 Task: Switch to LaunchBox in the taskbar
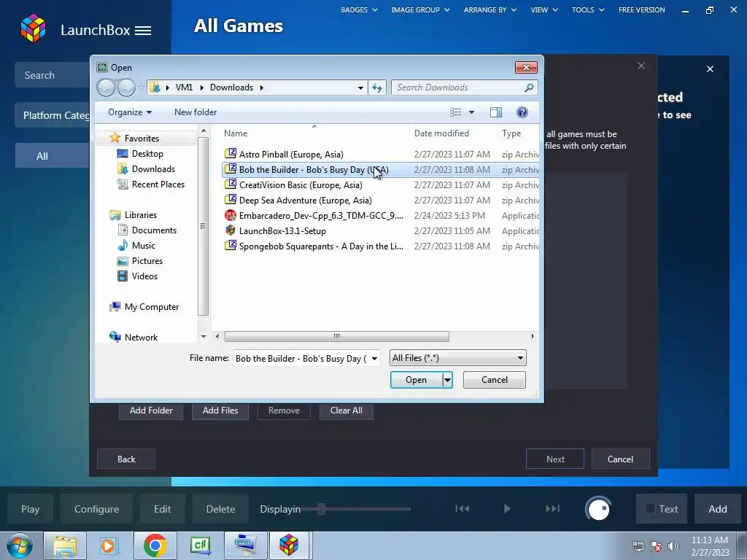point(289,545)
